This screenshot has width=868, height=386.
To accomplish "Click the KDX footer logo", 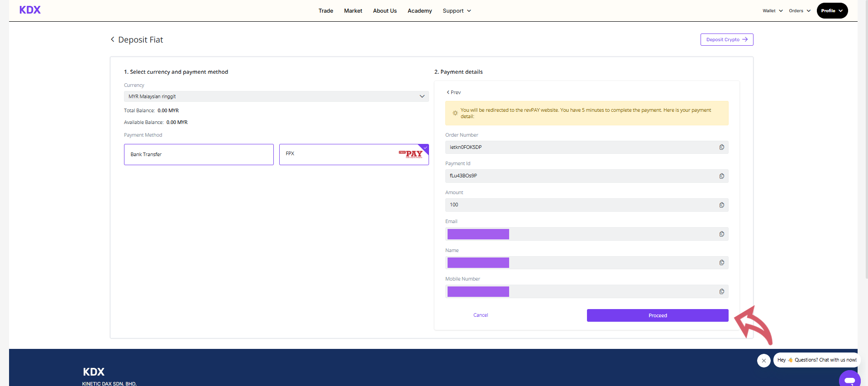I will pos(94,372).
